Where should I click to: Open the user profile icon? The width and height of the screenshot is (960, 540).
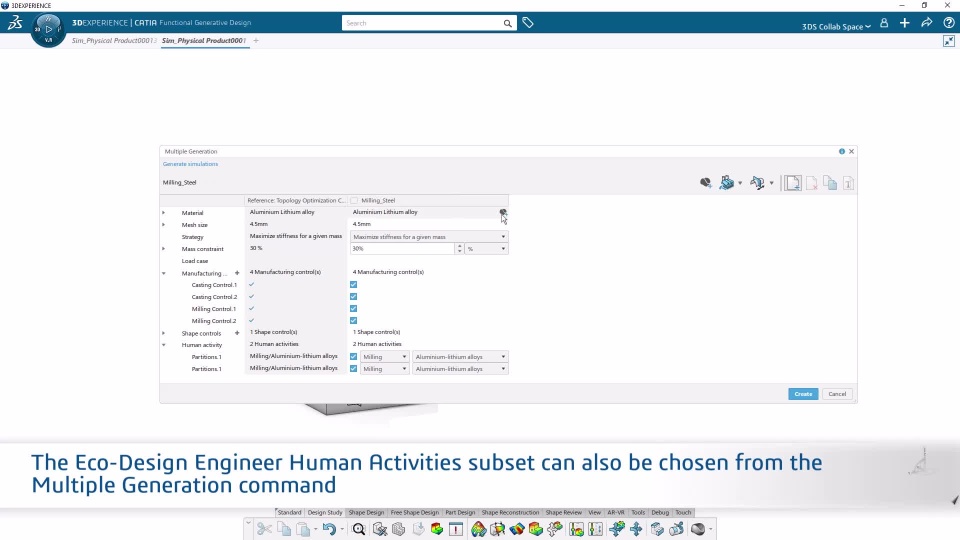point(884,23)
